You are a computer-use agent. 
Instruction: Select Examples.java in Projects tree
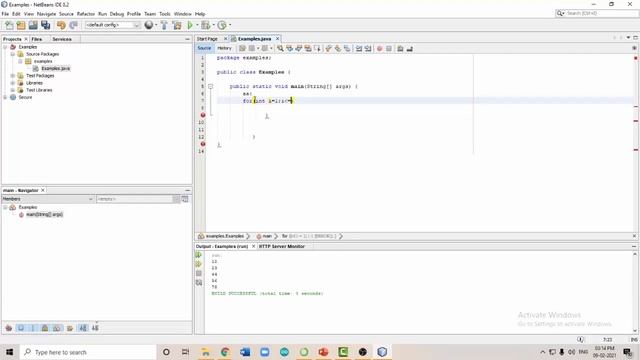tap(56, 68)
